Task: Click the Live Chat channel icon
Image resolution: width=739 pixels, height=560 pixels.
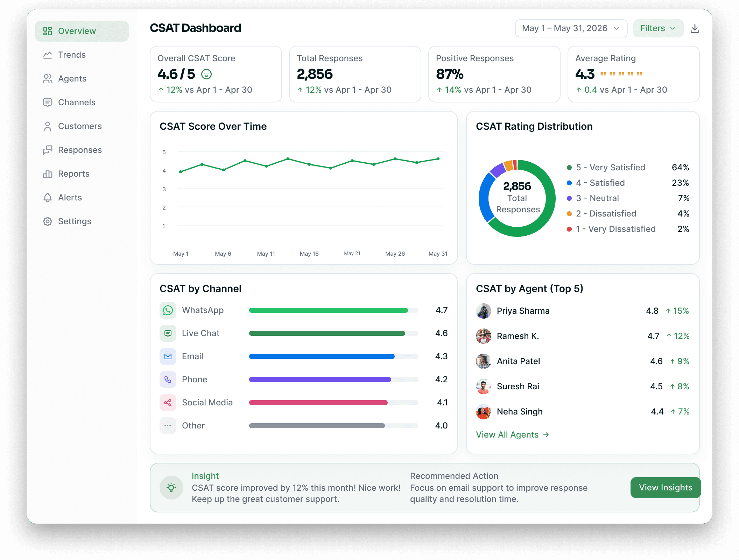Action: [168, 333]
